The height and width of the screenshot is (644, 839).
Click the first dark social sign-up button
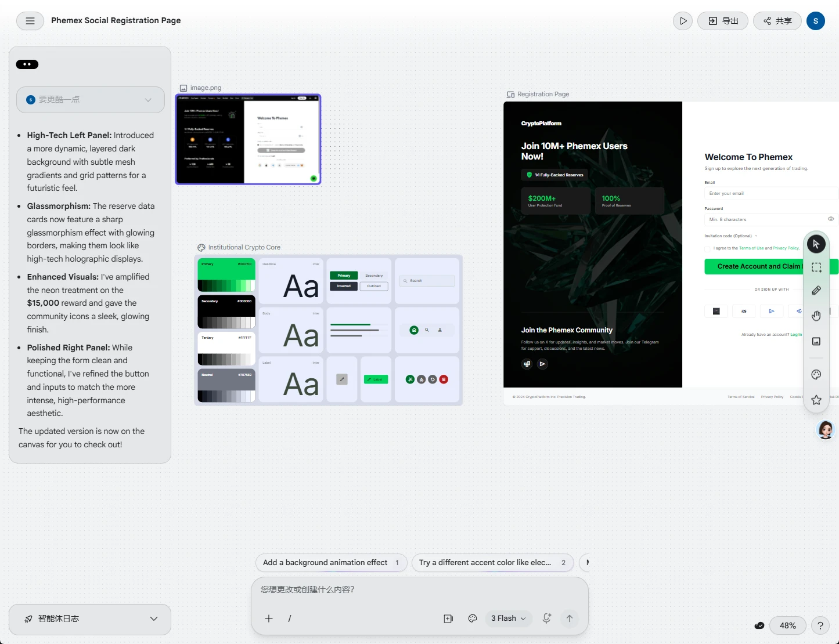(x=716, y=312)
